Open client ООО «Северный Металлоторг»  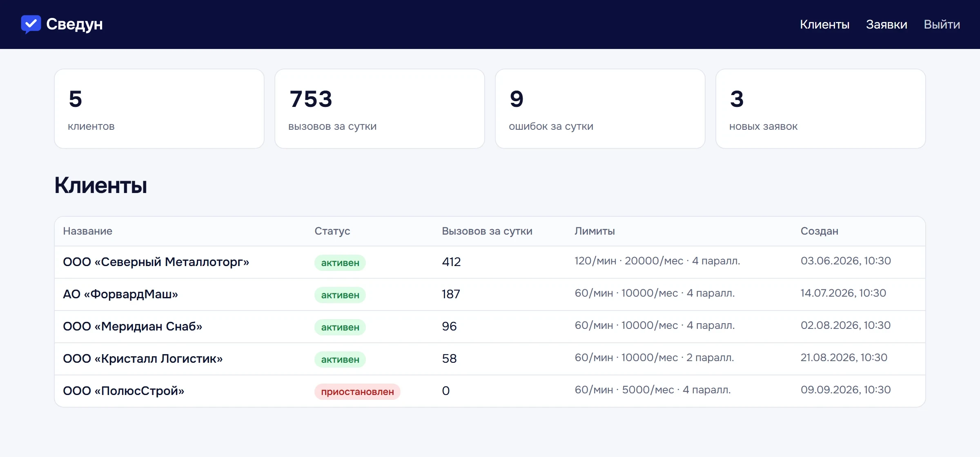tap(156, 262)
